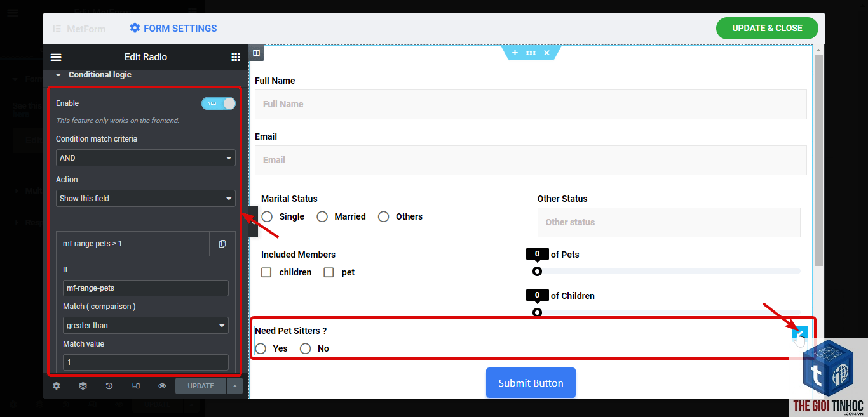Click the Match value field containing 1
Viewport: 868px width, 417px height.
146,362
